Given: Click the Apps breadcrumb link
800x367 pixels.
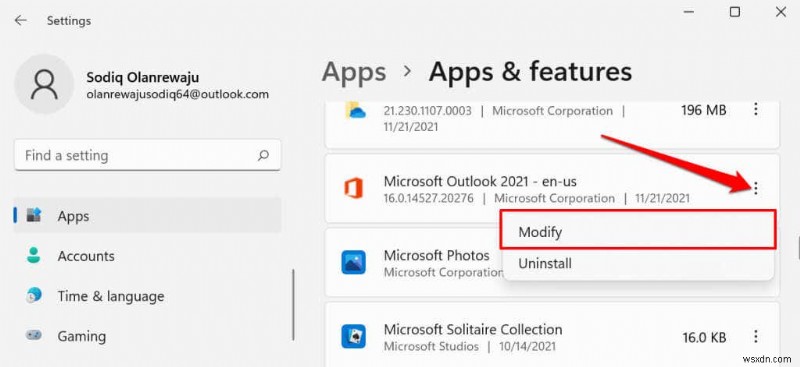Looking at the screenshot, I should click(x=354, y=72).
